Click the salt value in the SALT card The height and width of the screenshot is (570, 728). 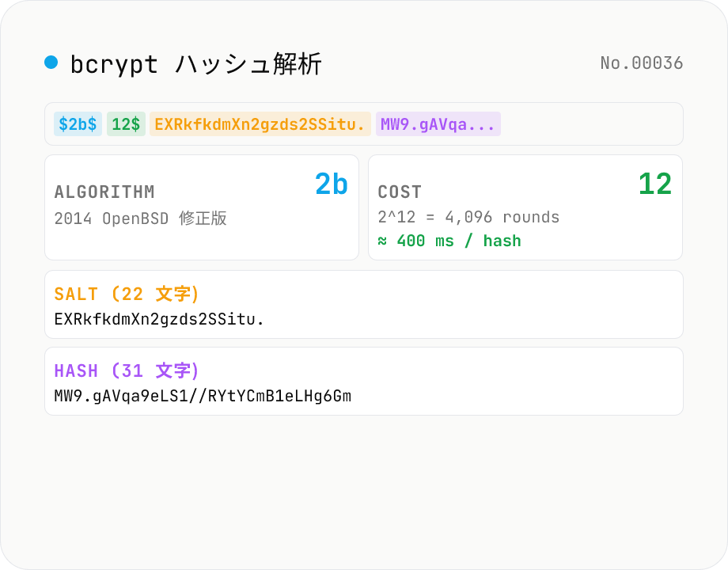tap(159, 319)
